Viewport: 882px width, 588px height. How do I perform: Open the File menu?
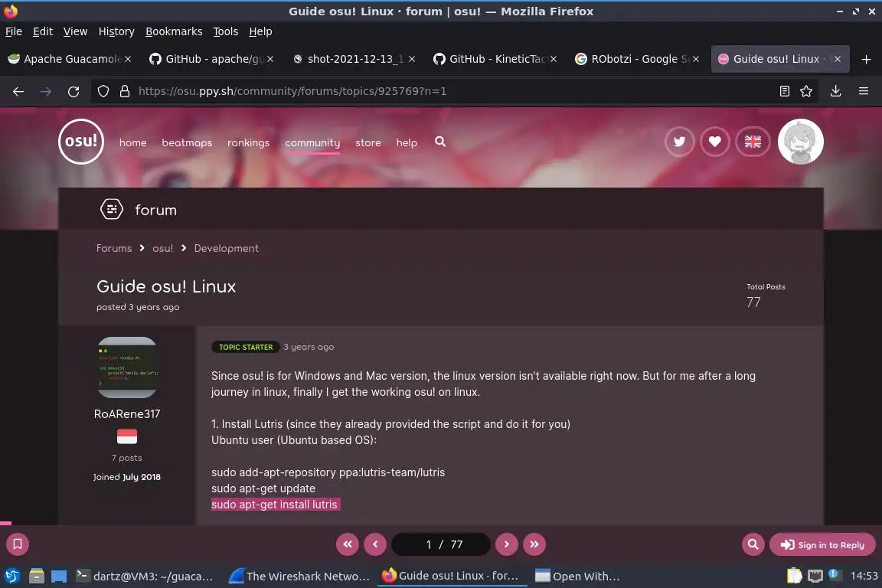tap(14, 31)
